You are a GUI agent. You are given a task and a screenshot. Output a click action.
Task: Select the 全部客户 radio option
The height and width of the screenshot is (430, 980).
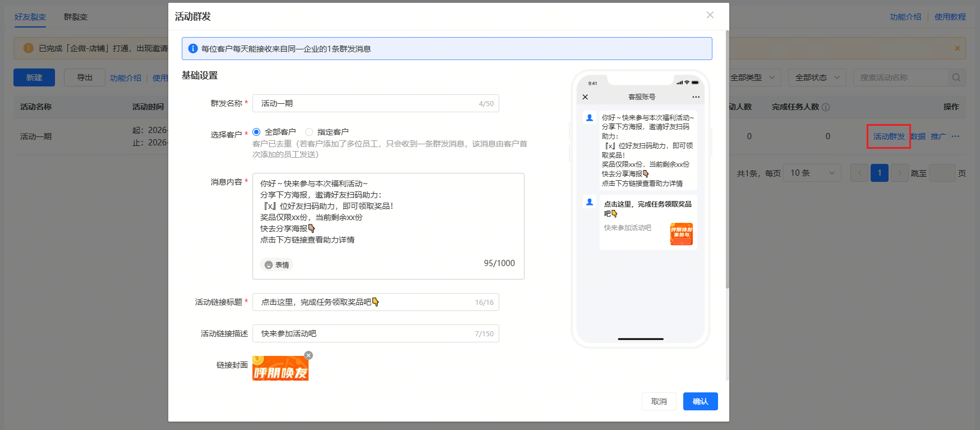[256, 132]
